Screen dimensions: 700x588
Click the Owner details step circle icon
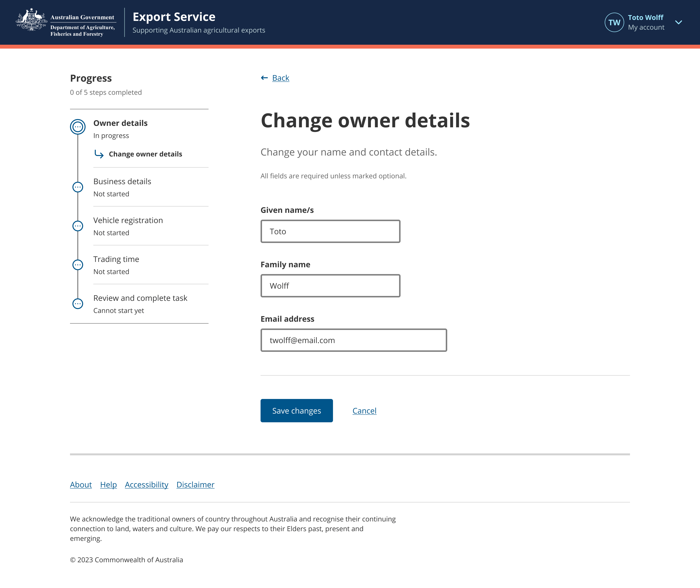78,127
